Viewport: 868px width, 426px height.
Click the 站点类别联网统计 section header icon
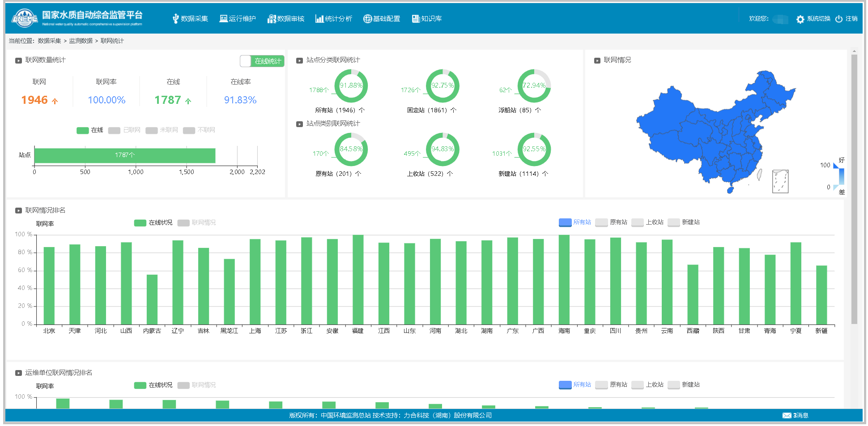pyautogui.click(x=299, y=124)
